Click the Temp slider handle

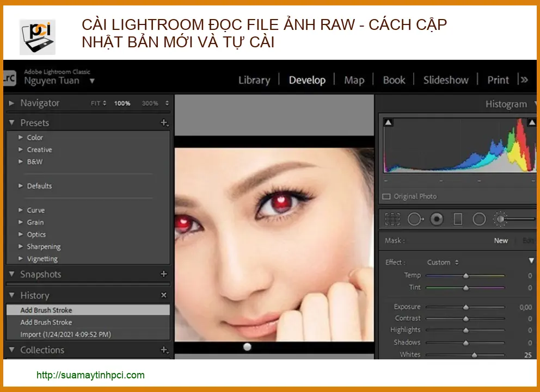[x=466, y=276]
